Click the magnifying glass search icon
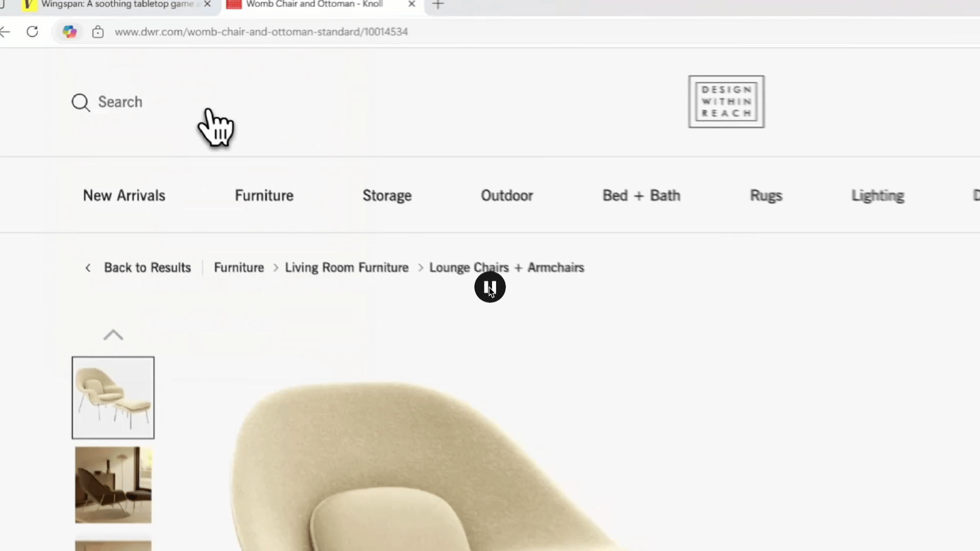Screen dimensions: 980x551 [81, 103]
